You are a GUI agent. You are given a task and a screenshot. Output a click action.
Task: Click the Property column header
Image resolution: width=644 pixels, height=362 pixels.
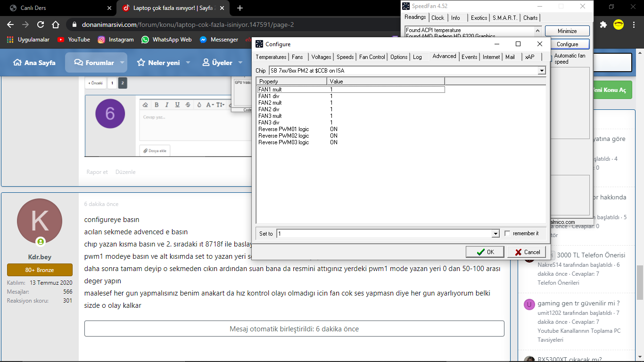click(292, 82)
